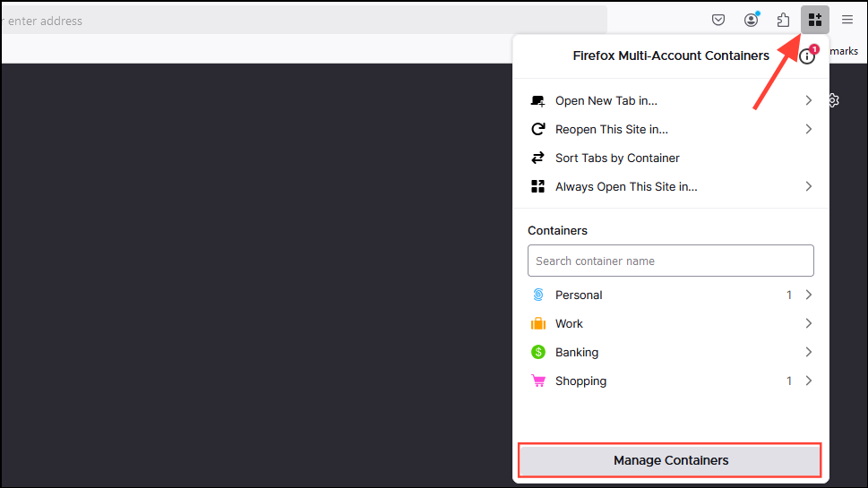The image size is (868, 488).
Task: Click the Containers section heading
Action: tap(557, 231)
